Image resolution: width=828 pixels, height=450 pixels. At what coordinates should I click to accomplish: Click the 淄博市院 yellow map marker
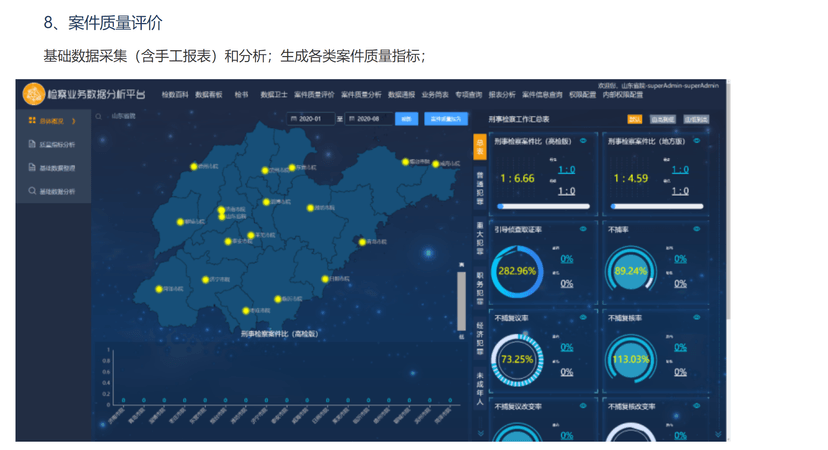pyautogui.click(x=266, y=202)
